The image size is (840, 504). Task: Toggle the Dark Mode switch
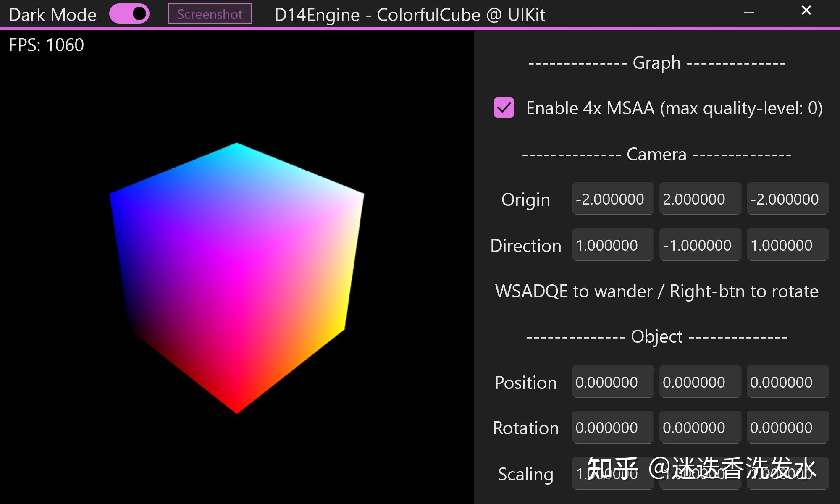pyautogui.click(x=130, y=13)
